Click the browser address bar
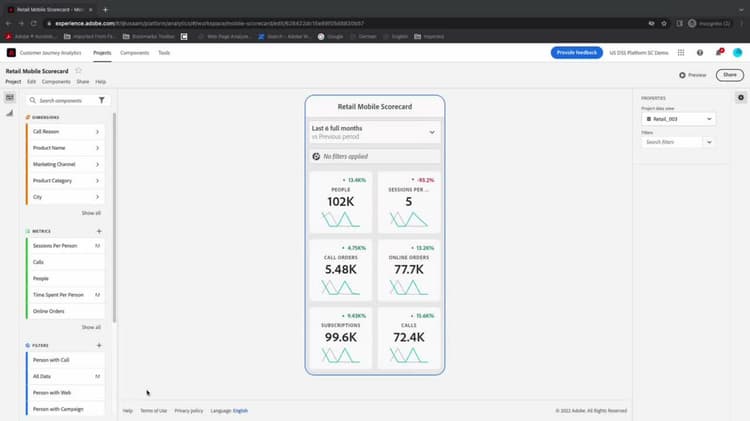Image resolution: width=750 pixels, height=421 pixels. pyautogui.click(x=344, y=23)
